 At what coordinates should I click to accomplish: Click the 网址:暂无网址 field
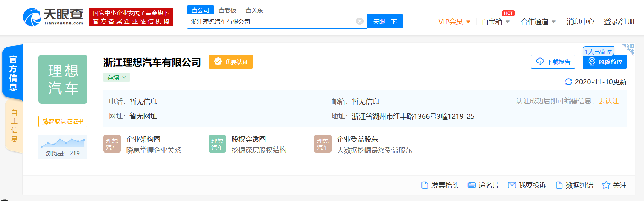point(133,116)
